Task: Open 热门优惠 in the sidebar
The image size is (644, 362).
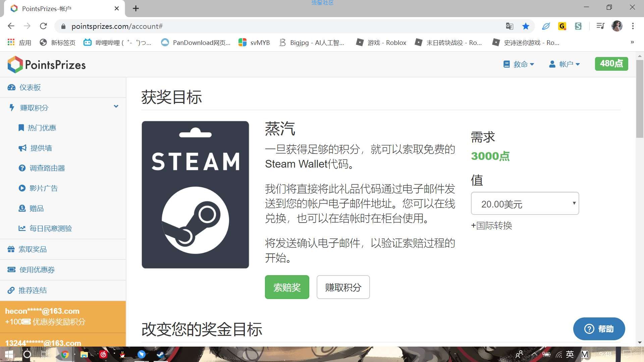Action: pyautogui.click(x=37, y=128)
